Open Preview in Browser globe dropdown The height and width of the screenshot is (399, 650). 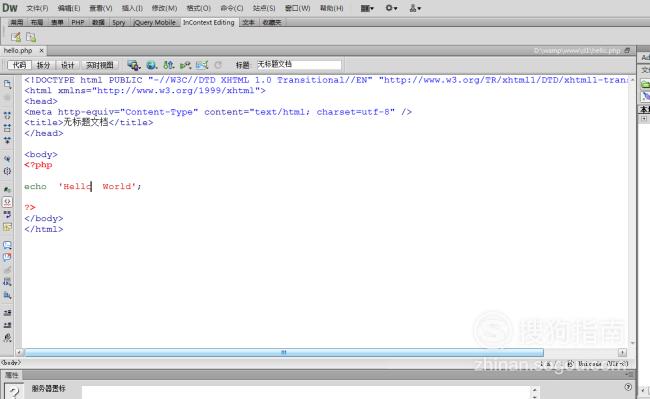[151, 65]
